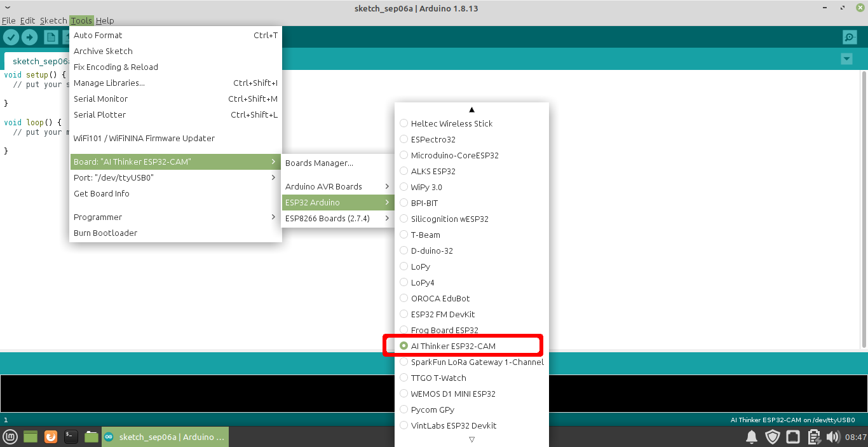Open the Help menu

tap(105, 20)
